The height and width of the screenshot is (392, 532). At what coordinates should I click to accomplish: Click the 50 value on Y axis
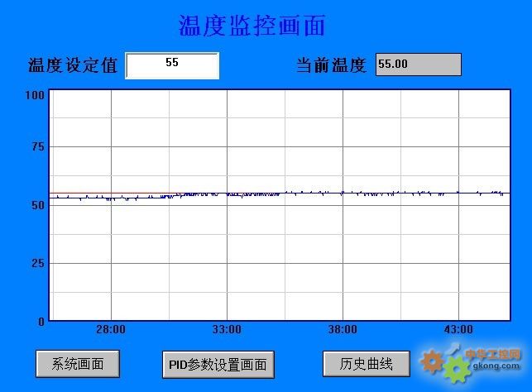tap(38, 205)
